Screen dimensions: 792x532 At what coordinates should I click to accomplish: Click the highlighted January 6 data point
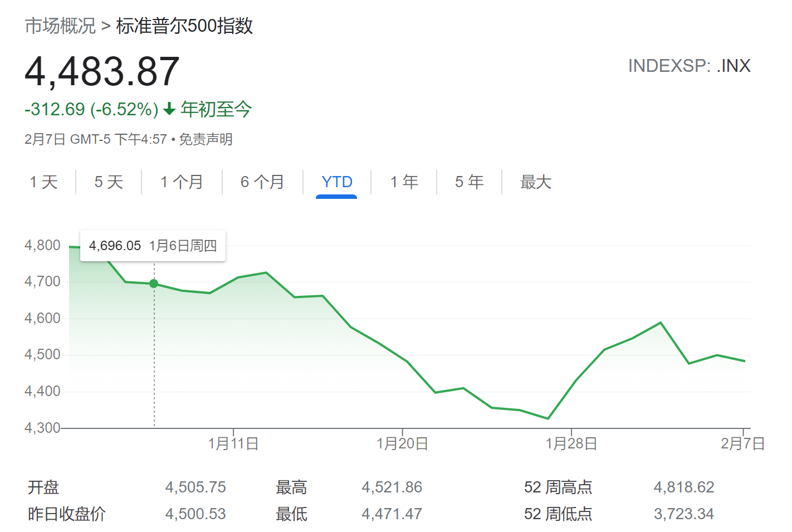[154, 284]
